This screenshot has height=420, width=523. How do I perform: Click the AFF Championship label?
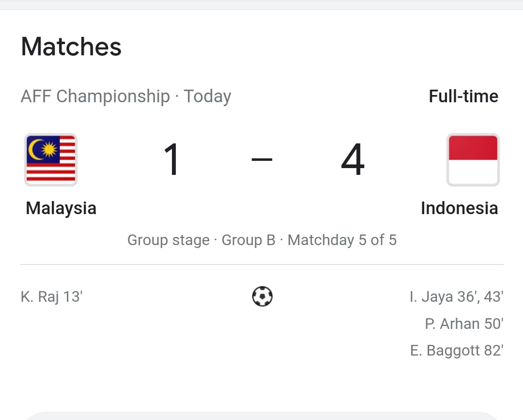(x=95, y=96)
